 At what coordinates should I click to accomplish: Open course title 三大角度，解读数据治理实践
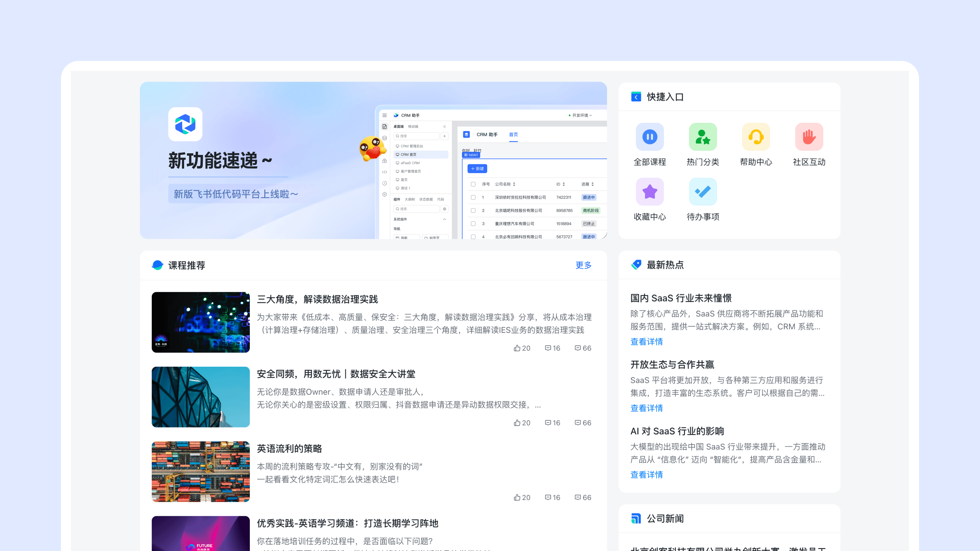317,299
